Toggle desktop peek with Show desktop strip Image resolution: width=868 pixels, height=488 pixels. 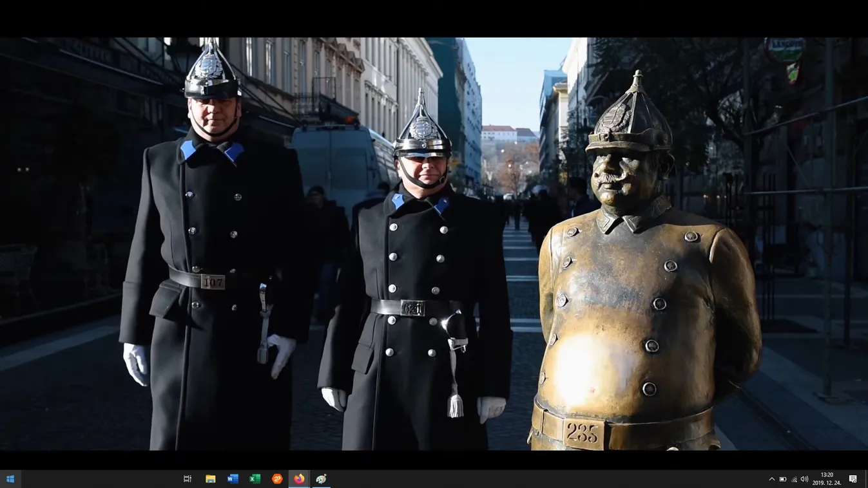866,478
